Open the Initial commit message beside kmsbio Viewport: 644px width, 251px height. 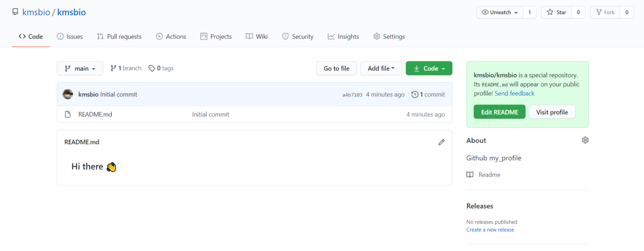[119, 94]
